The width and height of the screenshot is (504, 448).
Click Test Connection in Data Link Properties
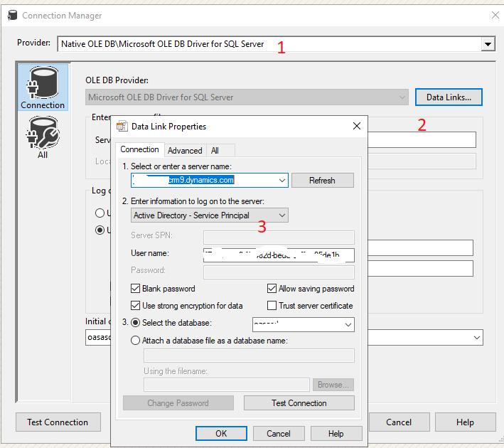pyautogui.click(x=299, y=403)
